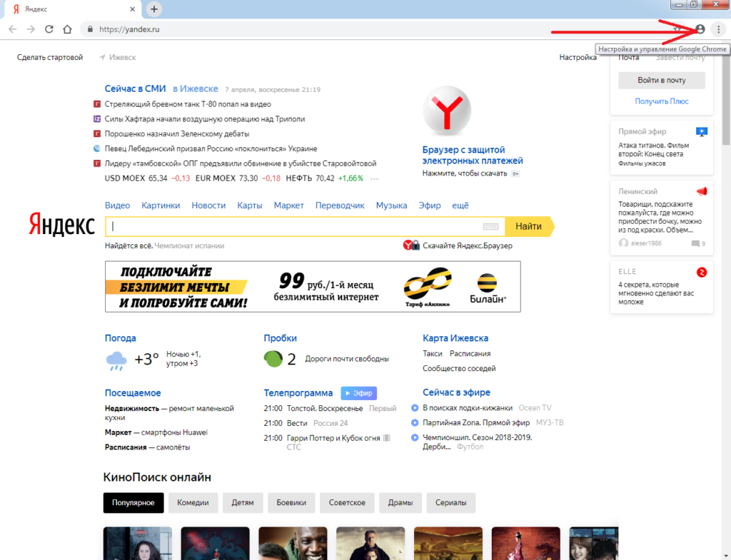Open the Картинки service tab
The width and height of the screenshot is (731, 560).
pos(161,205)
